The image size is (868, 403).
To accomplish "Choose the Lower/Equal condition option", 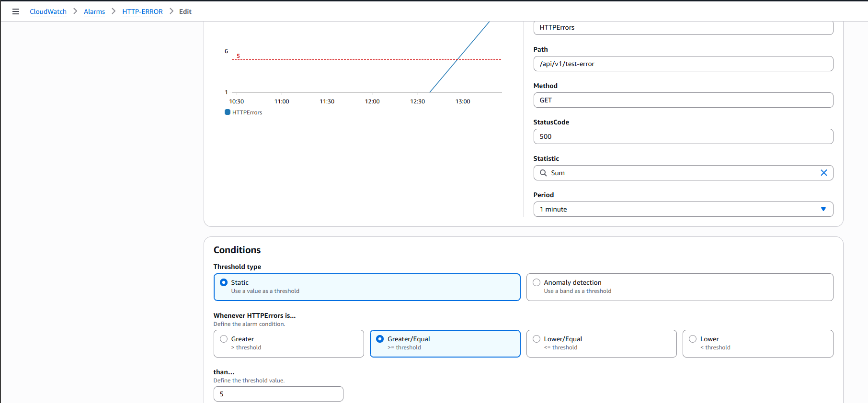I will (x=537, y=339).
